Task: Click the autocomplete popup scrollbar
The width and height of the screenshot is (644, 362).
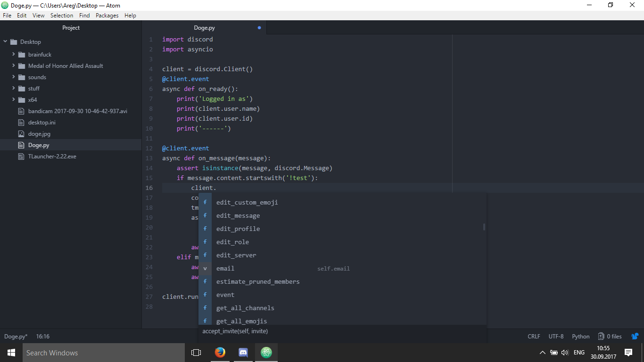Action: [x=484, y=228]
